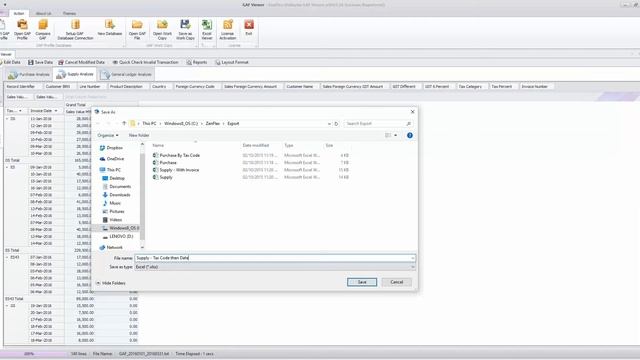
Task: Click the New folder button
Action: 139,136
